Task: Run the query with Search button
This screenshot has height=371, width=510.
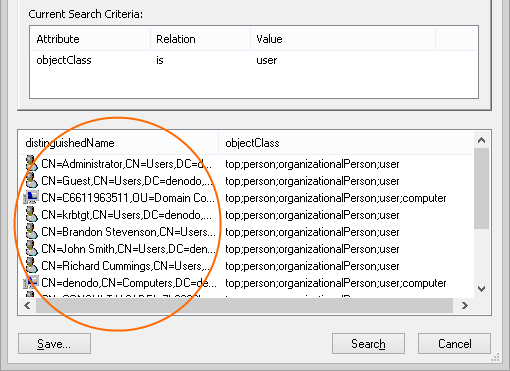Action: [x=368, y=344]
